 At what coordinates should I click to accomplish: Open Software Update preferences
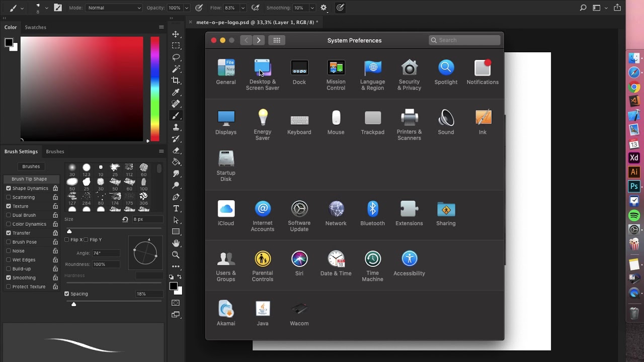(299, 216)
